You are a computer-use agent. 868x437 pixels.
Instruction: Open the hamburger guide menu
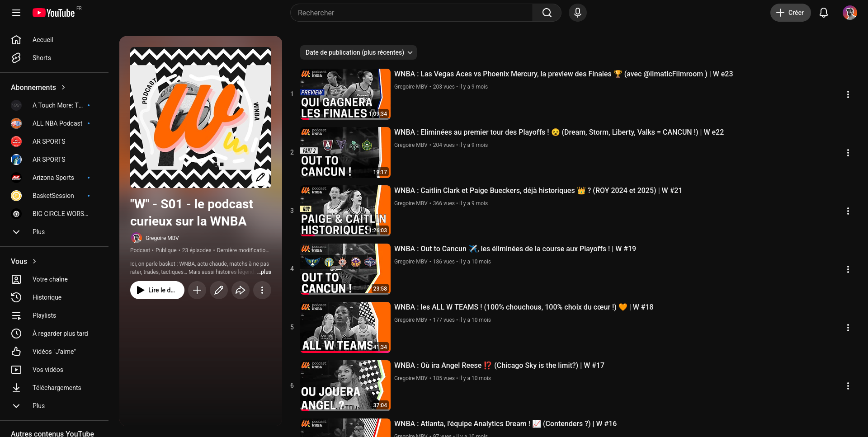(x=16, y=13)
